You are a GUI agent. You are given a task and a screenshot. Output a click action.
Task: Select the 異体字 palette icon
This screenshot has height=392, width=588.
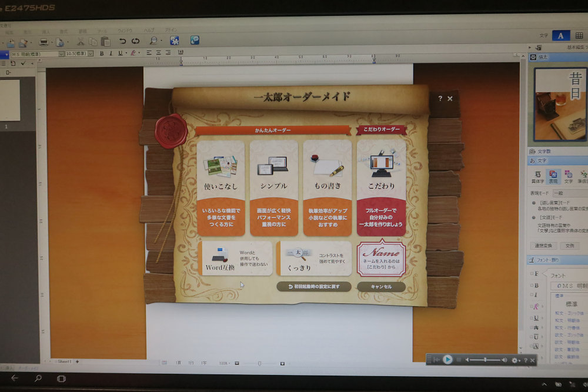537,177
